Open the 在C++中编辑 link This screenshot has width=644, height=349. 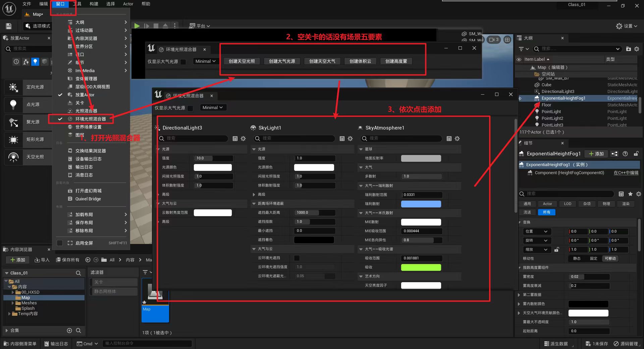626,173
